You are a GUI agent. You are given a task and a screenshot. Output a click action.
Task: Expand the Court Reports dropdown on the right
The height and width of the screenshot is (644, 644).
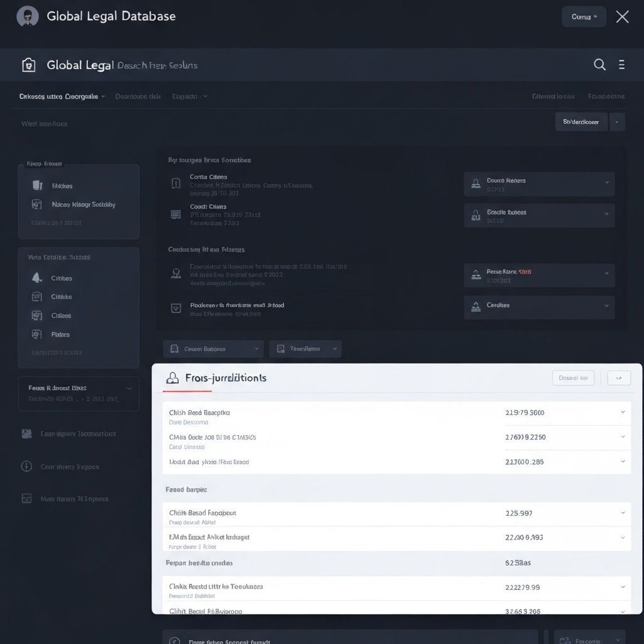(x=608, y=184)
